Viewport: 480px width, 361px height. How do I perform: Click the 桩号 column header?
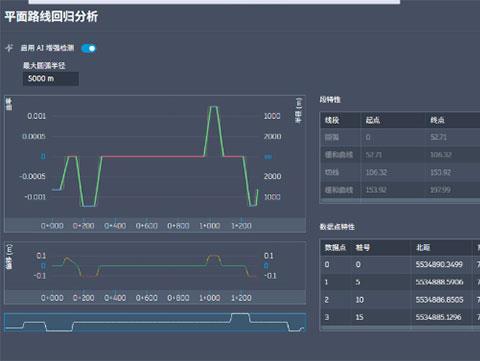[363, 247]
